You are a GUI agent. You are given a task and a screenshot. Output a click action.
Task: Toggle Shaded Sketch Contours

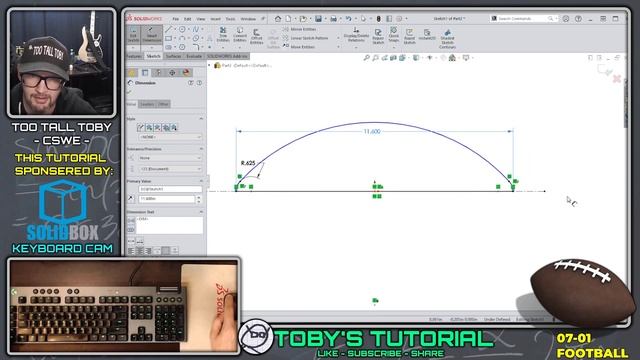[447, 39]
